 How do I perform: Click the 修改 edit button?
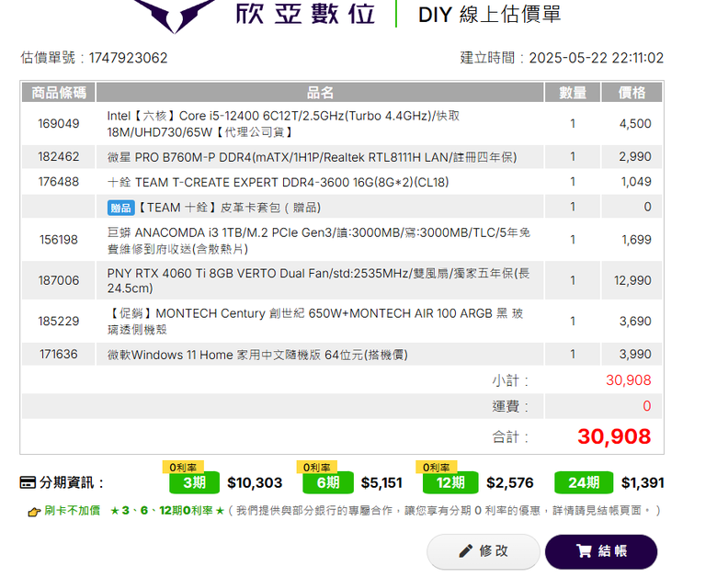click(484, 551)
